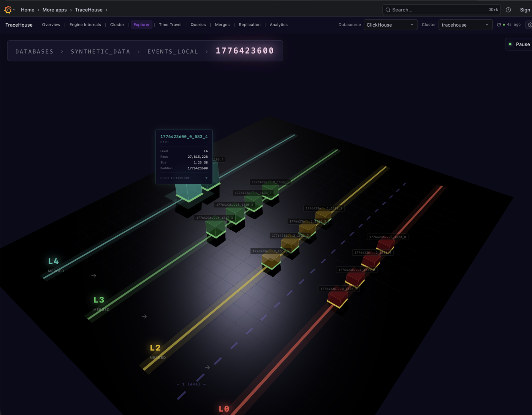Go to Home in the breadcrumb
532x415 pixels.
pyautogui.click(x=27, y=10)
